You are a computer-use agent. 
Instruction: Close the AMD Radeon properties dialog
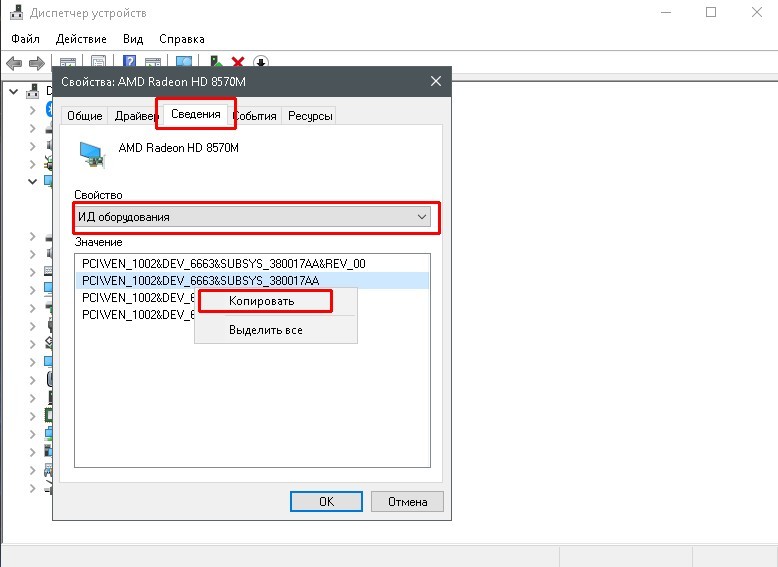click(436, 81)
